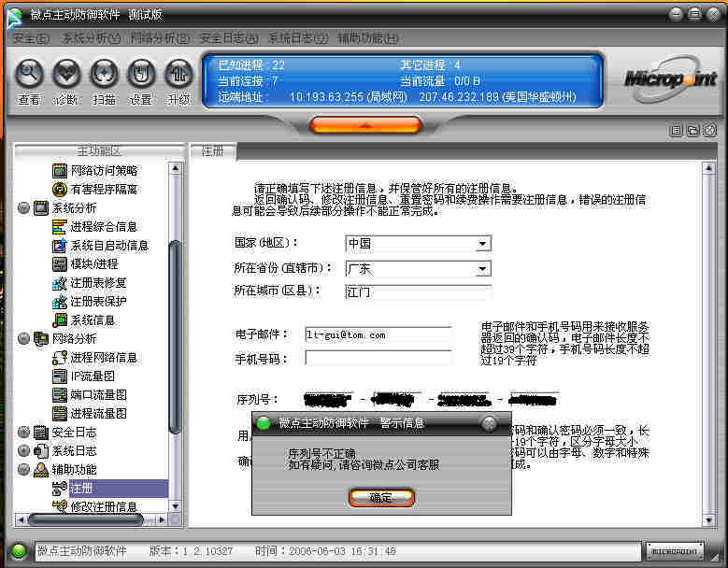The image size is (728, 568).
Task: Click 系统自启动信息 tree icon
Action: pos(60,246)
